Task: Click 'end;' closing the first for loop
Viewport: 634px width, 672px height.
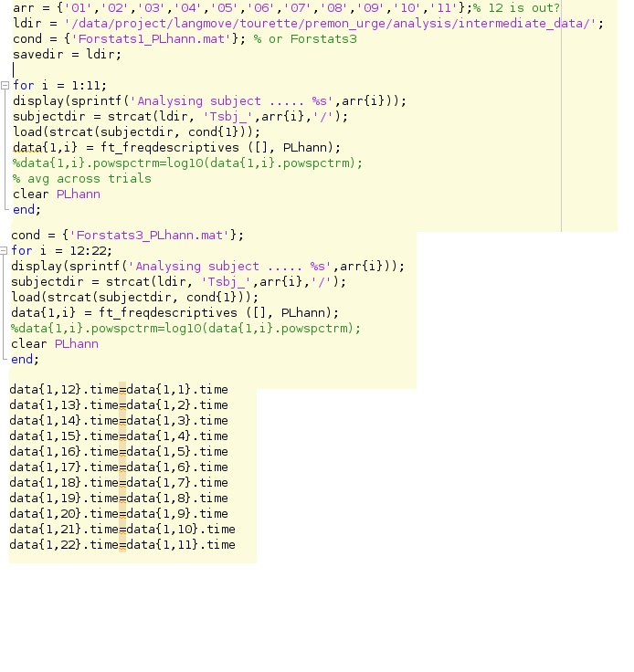Action: 26,209
